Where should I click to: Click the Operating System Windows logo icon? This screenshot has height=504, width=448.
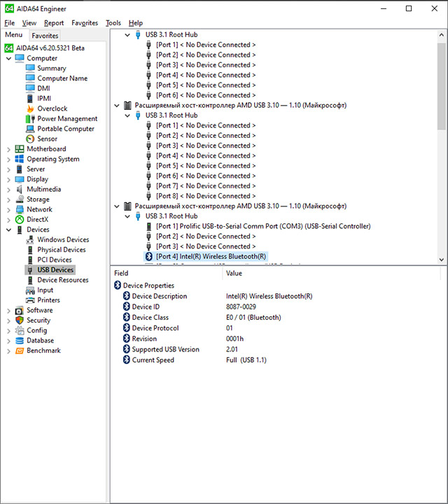[x=20, y=159]
